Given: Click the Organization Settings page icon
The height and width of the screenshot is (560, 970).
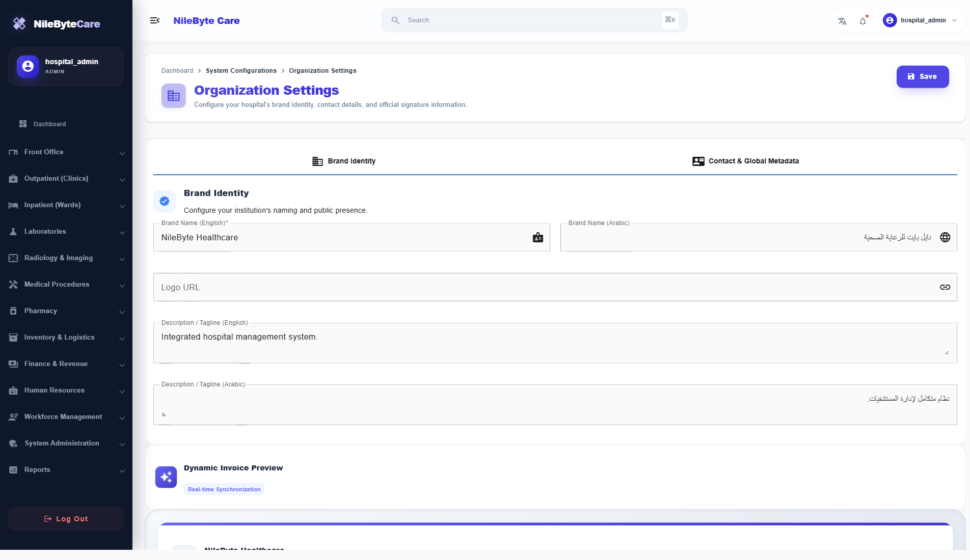Looking at the screenshot, I should click(174, 96).
